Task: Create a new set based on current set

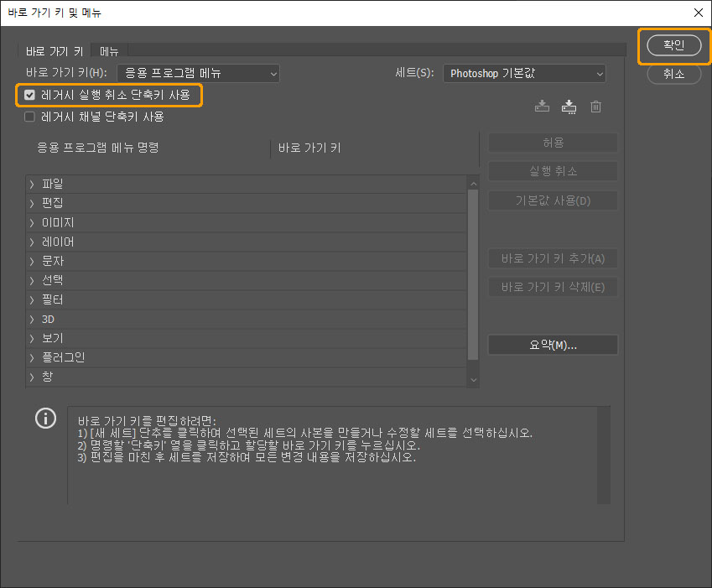Action: click(x=570, y=107)
